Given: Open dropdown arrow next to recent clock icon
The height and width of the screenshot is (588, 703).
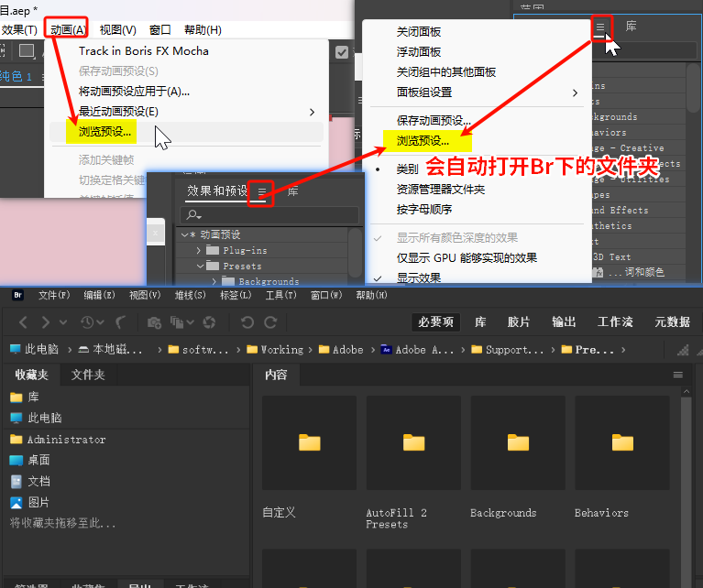Looking at the screenshot, I should pos(101,322).
